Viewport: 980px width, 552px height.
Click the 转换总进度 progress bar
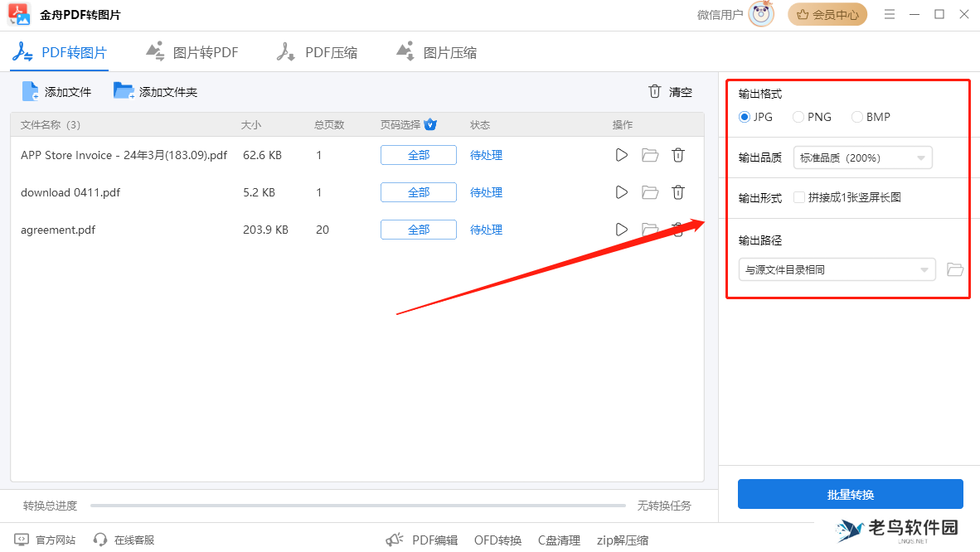[357, 505]
